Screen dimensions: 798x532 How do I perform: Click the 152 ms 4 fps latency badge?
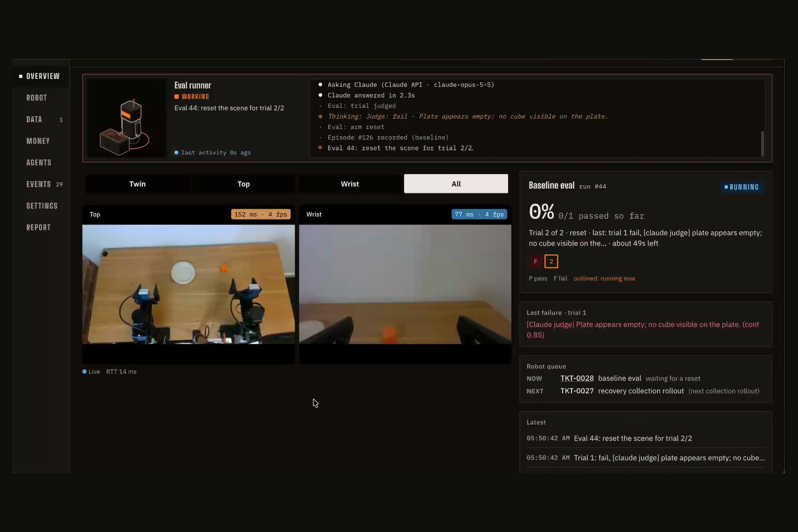tap(261, 214)
